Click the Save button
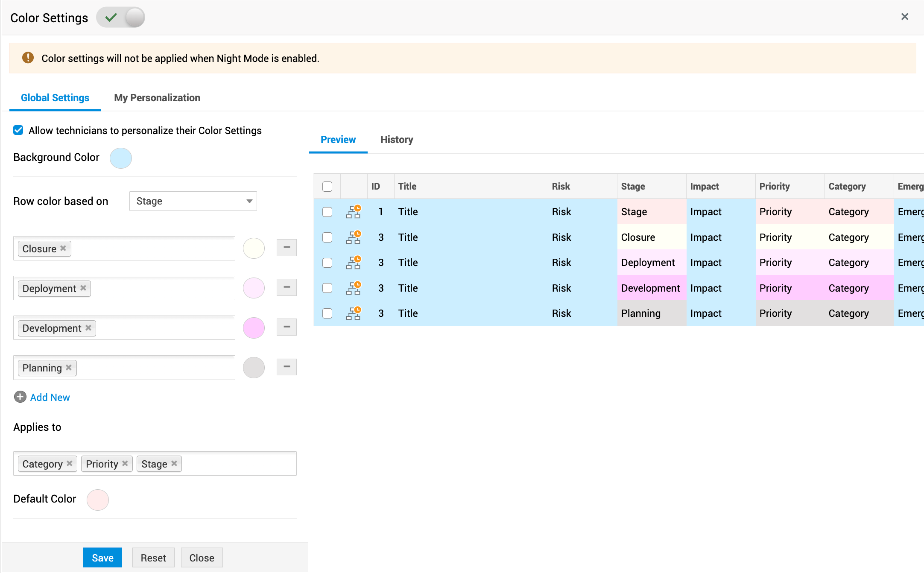Image resolution: width=924 pixels, height=573 pixels. pyautogui.click(x=102, y=558)
